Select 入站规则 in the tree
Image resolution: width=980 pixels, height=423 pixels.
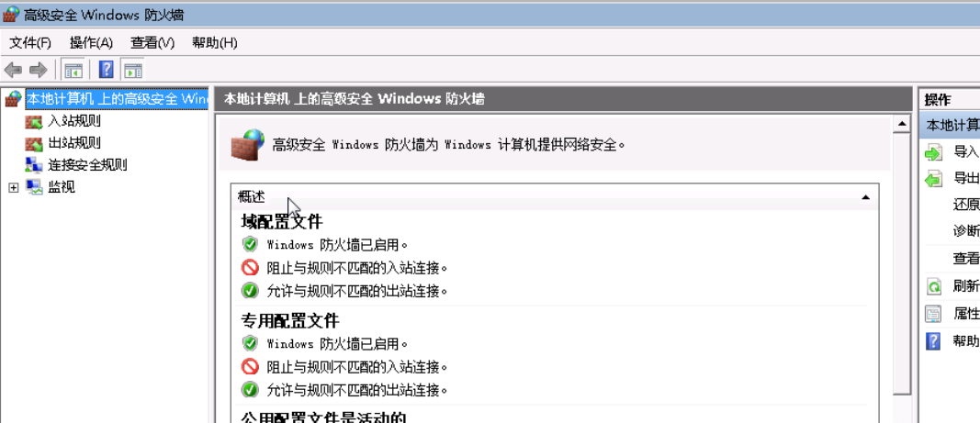(x=73, y=120)
